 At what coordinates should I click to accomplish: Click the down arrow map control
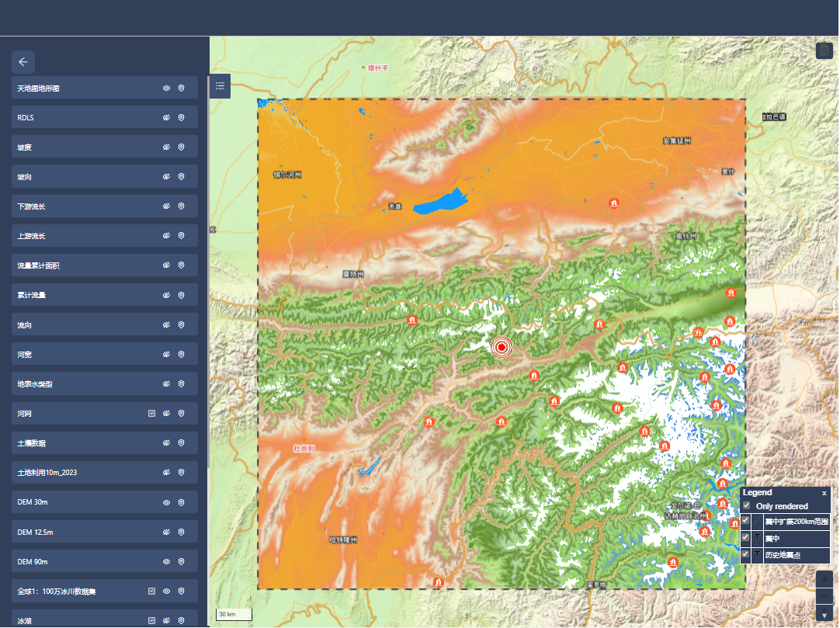tap(824, 614)
